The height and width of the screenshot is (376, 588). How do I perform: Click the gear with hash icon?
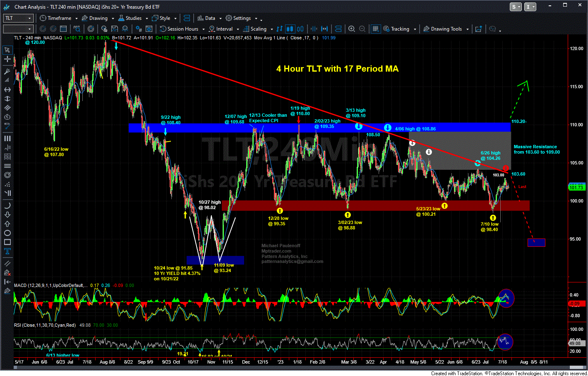coord(139,29)
